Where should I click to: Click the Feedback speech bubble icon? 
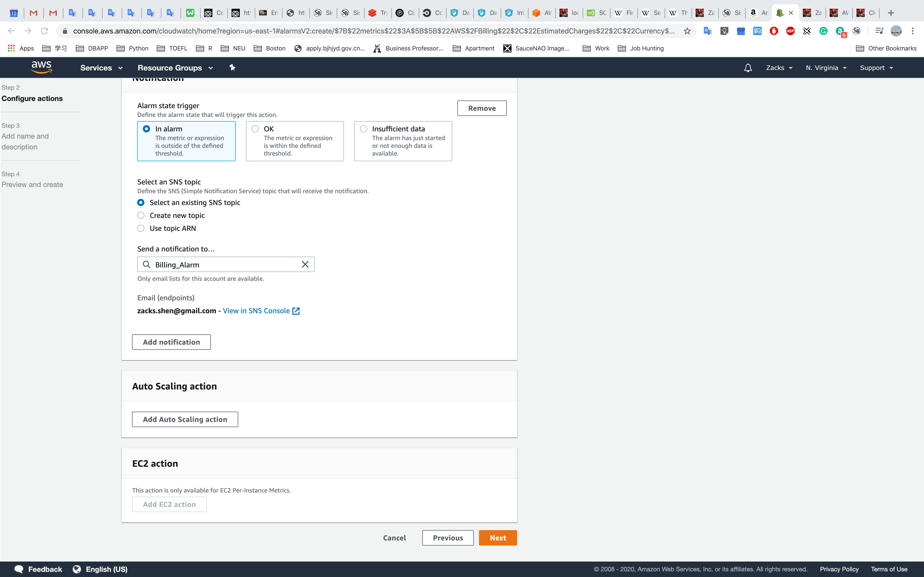(x=19, y=569)
